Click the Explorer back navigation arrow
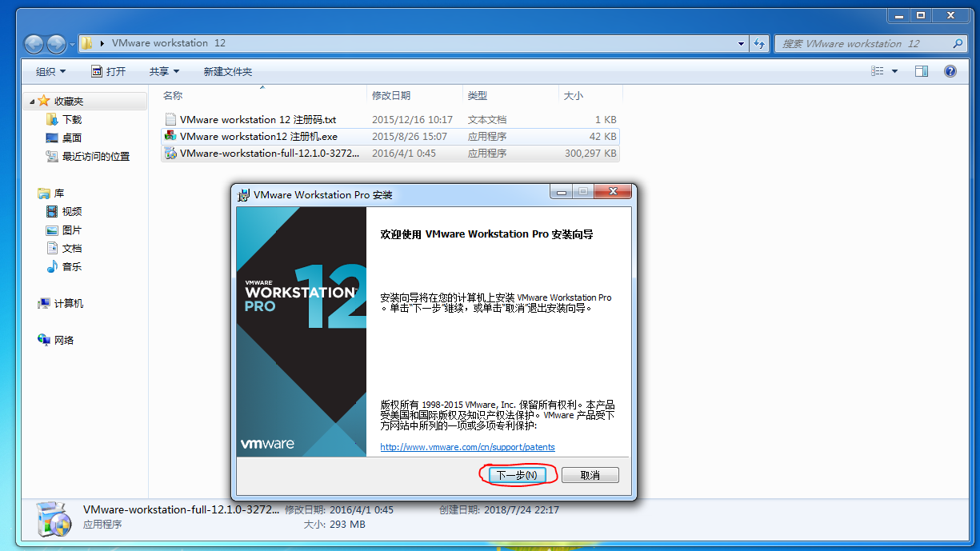980x551 pixels. (34, 44)
